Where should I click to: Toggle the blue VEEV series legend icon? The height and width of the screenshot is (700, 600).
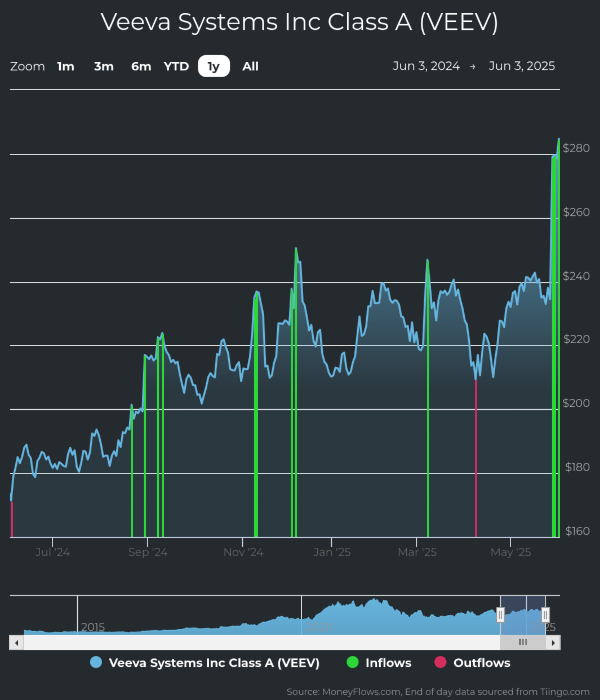96,663
